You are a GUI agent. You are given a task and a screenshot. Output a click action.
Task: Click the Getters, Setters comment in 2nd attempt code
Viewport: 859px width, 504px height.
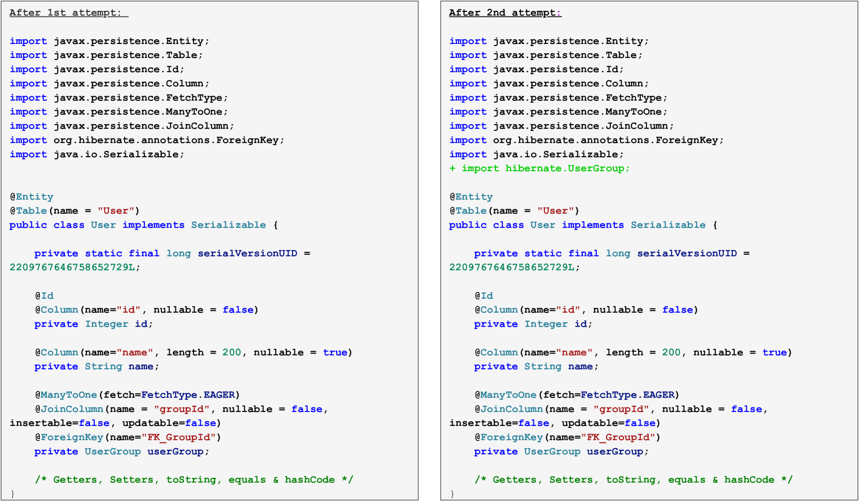click(634, 480)
